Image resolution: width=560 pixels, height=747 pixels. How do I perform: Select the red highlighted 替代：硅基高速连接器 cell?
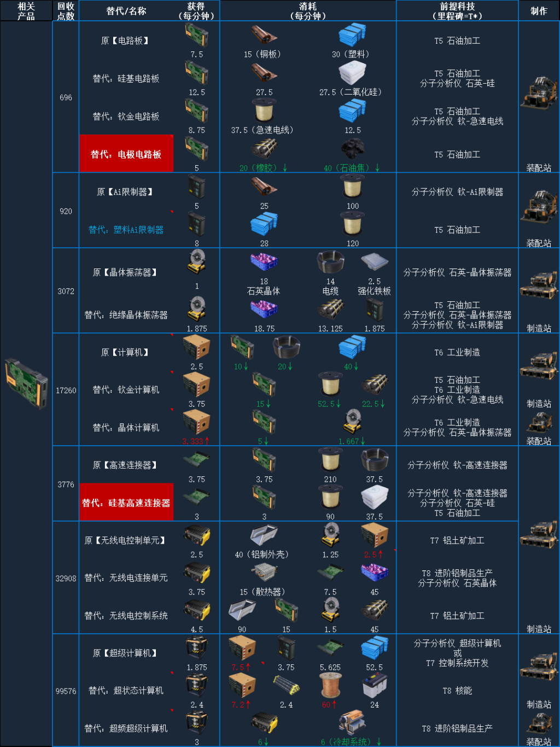click(126, 502)
